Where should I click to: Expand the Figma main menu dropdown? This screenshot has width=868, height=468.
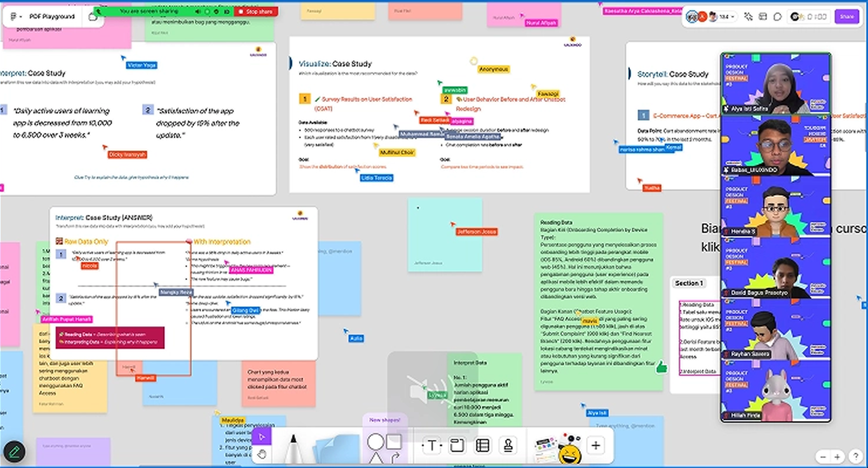[x=16, y=17]
